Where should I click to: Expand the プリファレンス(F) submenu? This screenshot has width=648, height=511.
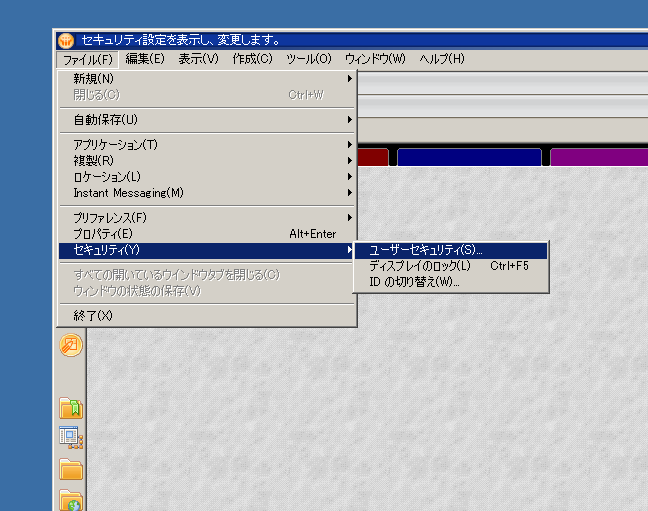click(x=207, y=217)
